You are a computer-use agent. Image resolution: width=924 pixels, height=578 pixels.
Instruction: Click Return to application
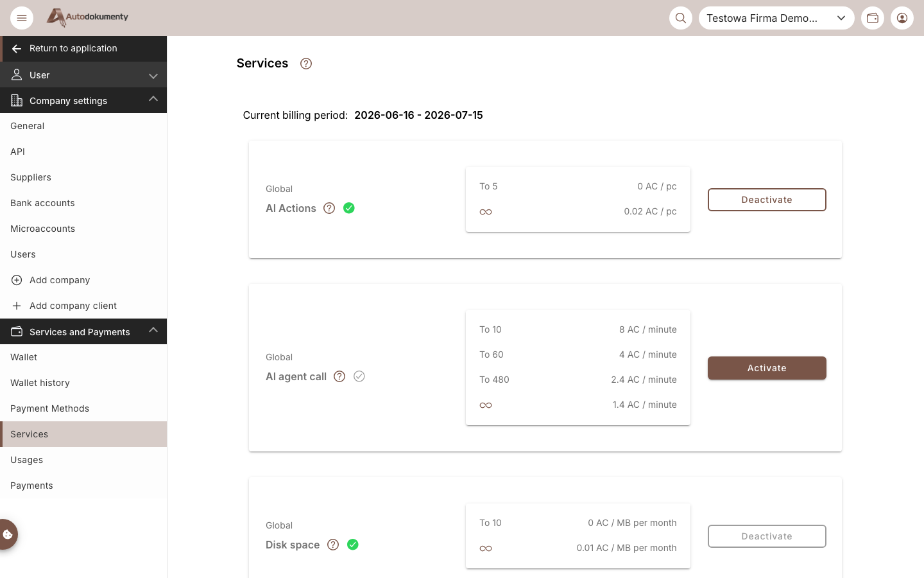pyautogui.click(x=83, y=49)
